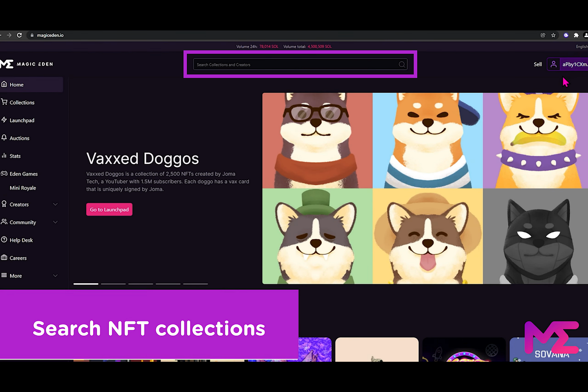Click the Auctions gavel icon

4,138
